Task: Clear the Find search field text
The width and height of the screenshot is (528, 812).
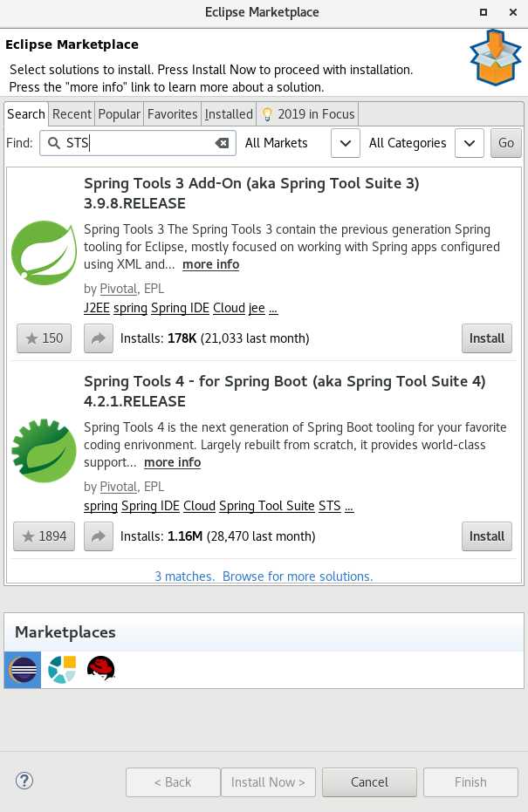Action: click(222, 143)
